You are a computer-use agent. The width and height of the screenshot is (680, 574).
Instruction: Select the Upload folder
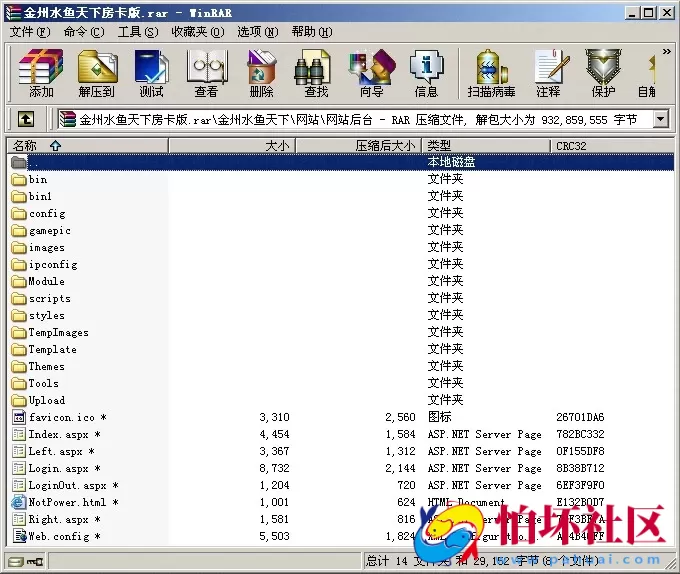[x=39, y=400]
